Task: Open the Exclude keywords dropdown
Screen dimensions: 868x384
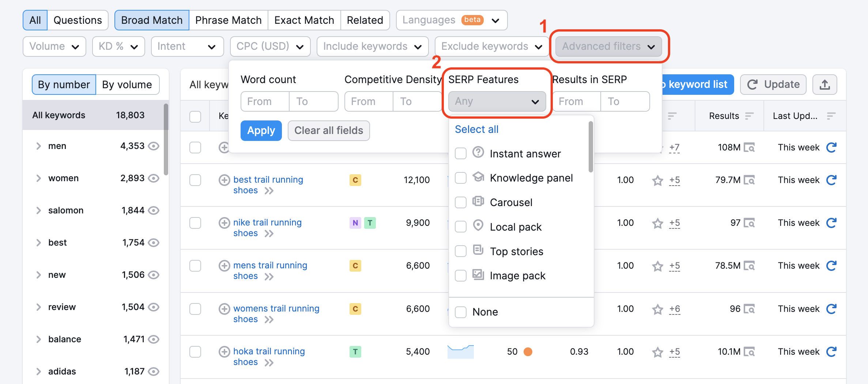Action: point(492,46)
